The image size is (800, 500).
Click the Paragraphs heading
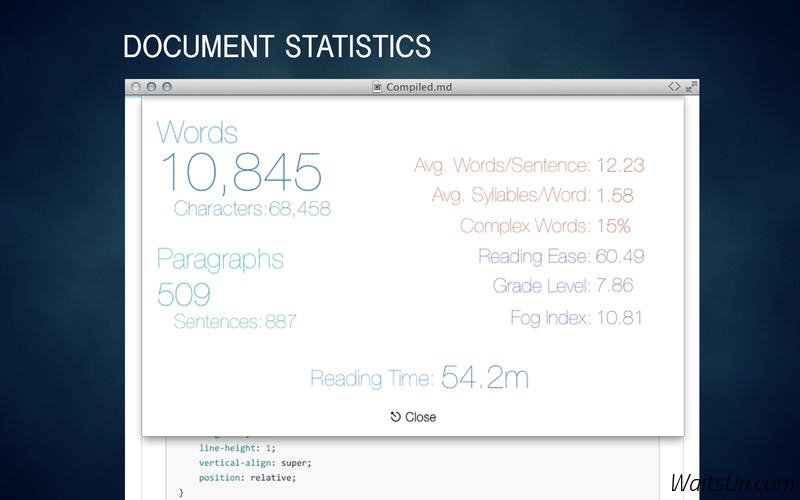coord(220,260)
